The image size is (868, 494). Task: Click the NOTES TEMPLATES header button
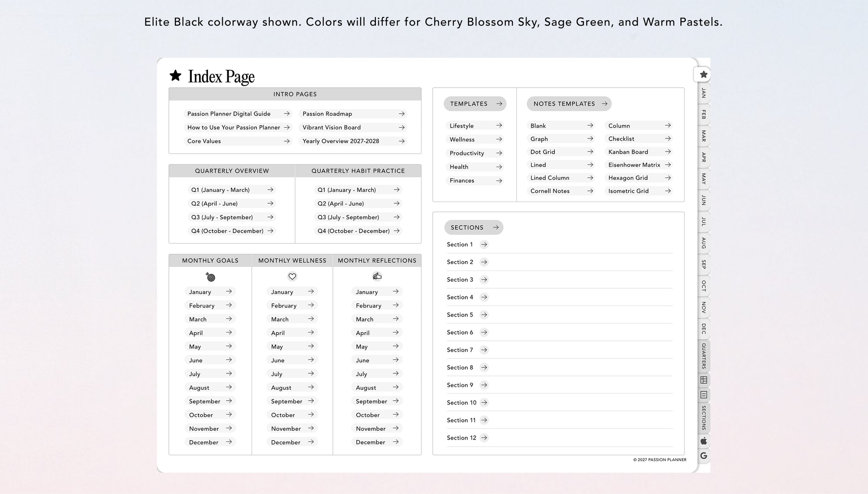point(569,104)
